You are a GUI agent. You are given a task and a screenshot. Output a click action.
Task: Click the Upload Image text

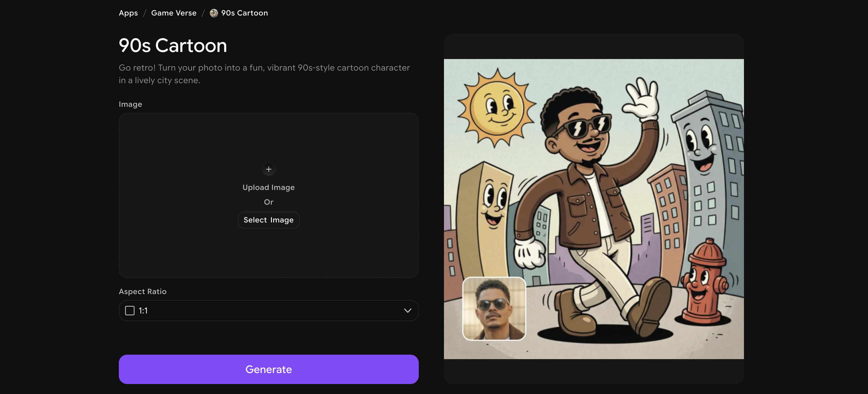point(268,187)
